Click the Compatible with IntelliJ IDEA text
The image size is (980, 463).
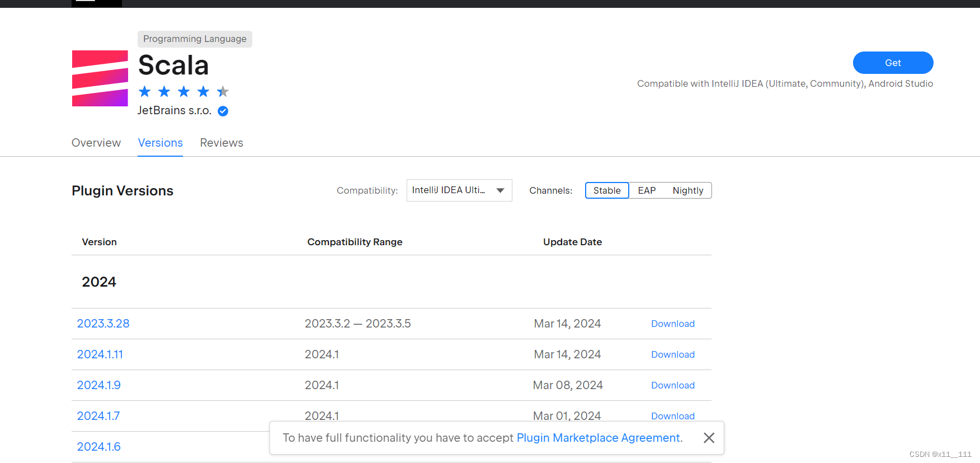pos(785,83)
